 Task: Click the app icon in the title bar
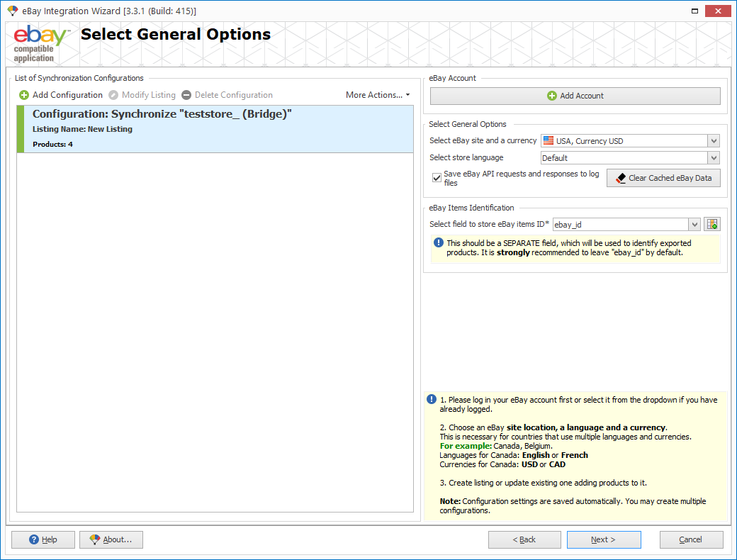[x=13, y=11]
